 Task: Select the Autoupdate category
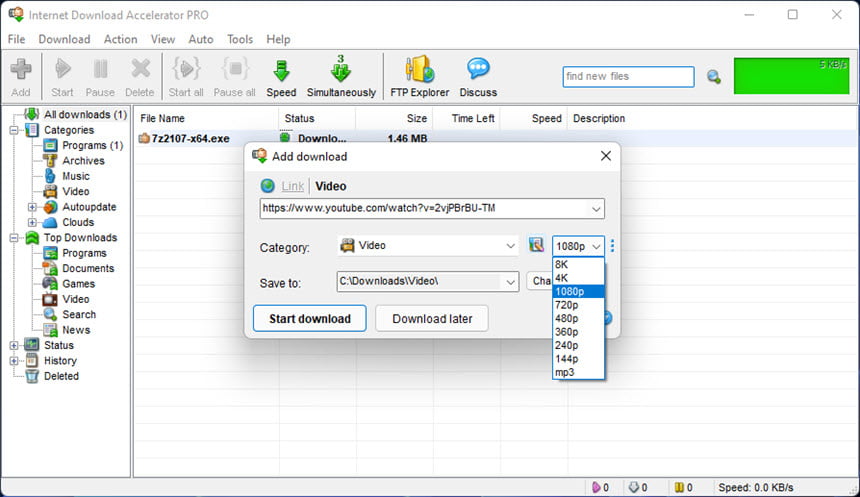coord(89,207)
